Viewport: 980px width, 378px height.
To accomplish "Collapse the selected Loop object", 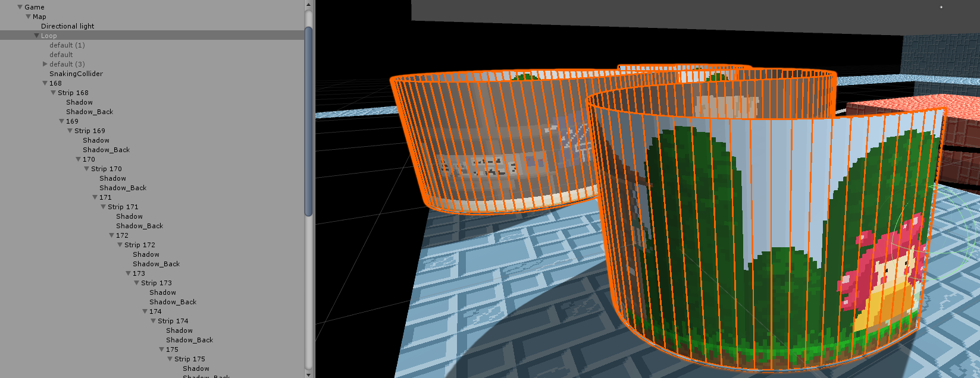I will click(36, 36).
